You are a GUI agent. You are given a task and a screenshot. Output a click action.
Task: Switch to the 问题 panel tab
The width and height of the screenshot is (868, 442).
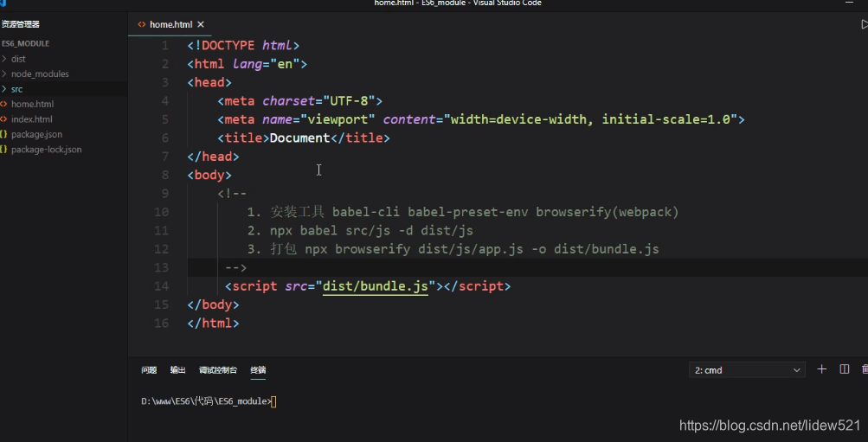click(149, 370)
